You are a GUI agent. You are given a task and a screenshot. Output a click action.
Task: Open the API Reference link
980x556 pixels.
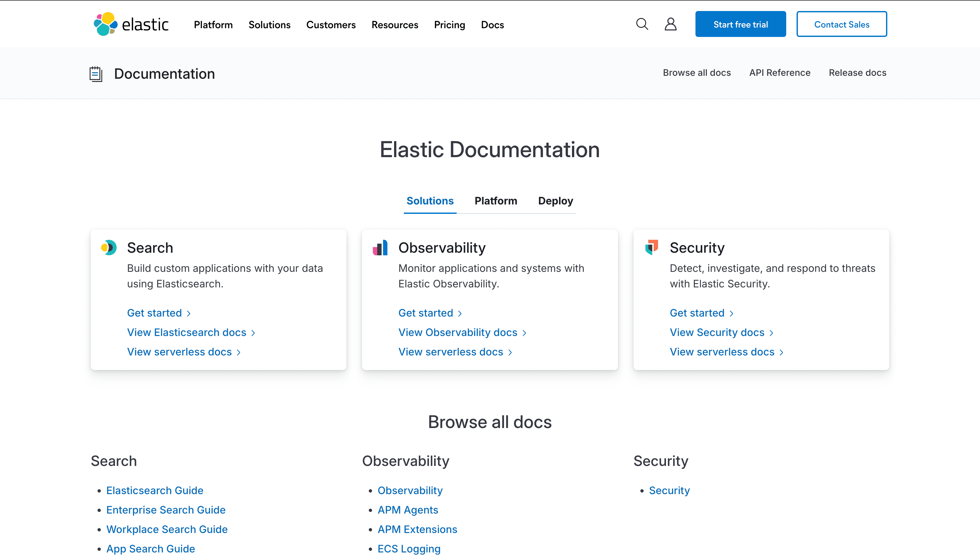coord(779,73)
